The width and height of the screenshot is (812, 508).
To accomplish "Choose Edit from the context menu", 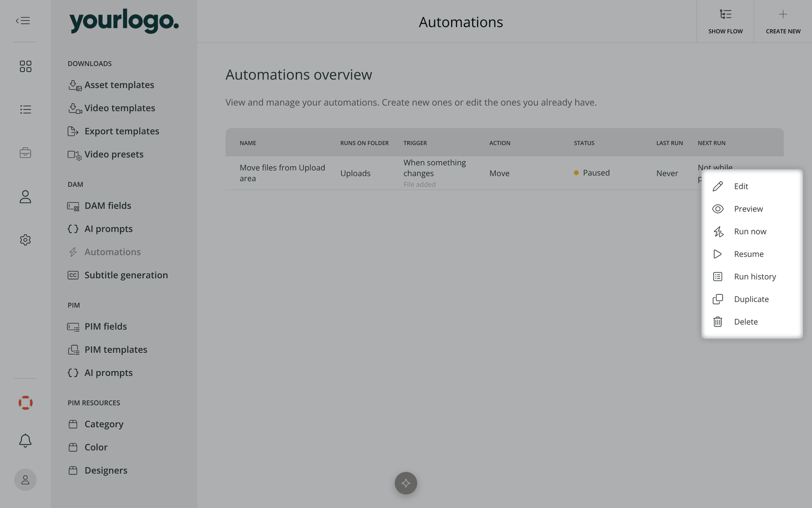I will [752, 186].
